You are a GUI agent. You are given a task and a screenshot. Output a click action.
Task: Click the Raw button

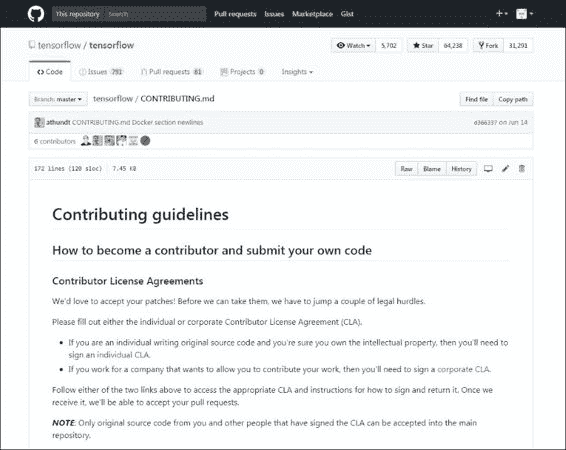pos(406,169)
